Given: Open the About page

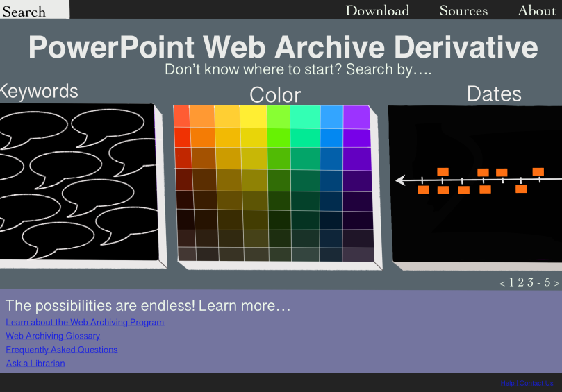Looking at the screenshot, I should click(536, 10).
